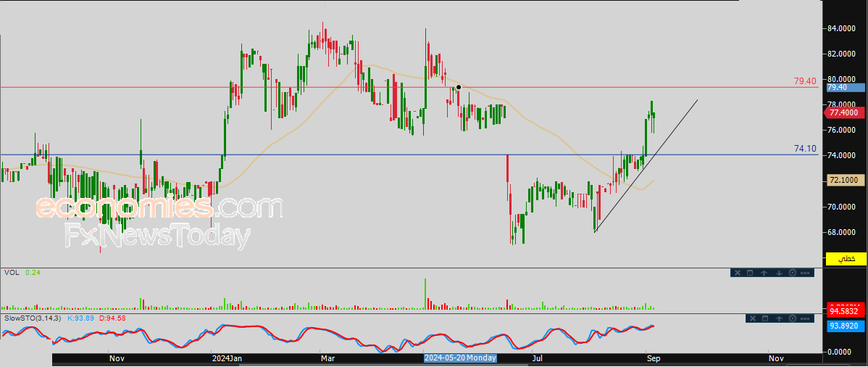Click the Jul time axis label

(x=537, y=358)
